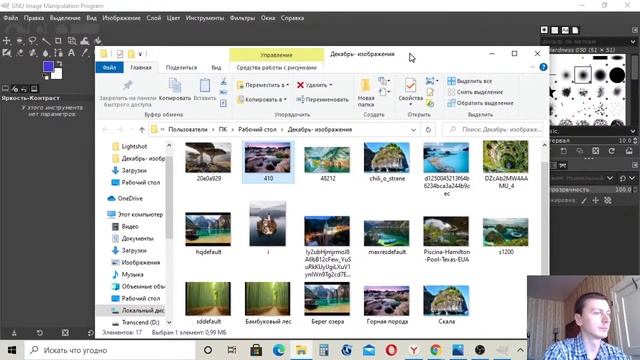The height and width of the screenshot is (360, 640).
Task: Click Обратить выделение in the ribbon
Action: [480, 103]
